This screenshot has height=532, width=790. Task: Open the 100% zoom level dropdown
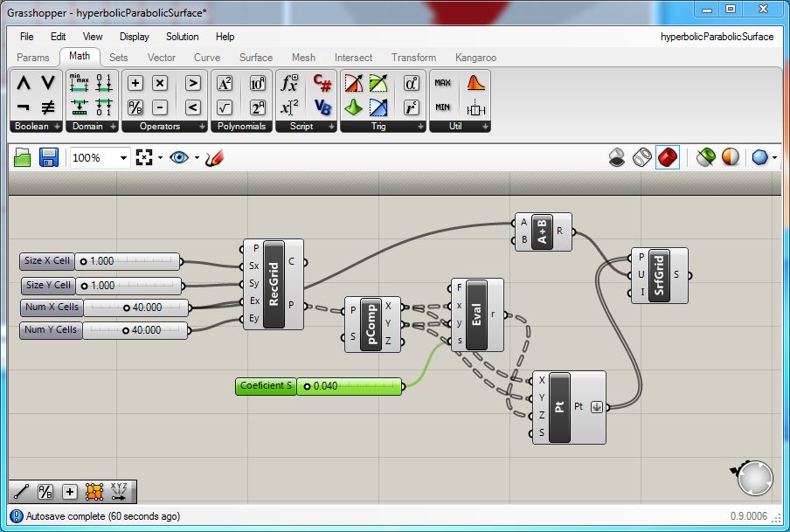(x=123, y=158)
